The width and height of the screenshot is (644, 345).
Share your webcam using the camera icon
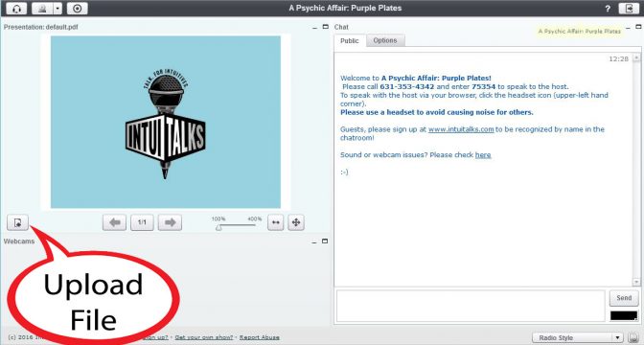(43, 9)
